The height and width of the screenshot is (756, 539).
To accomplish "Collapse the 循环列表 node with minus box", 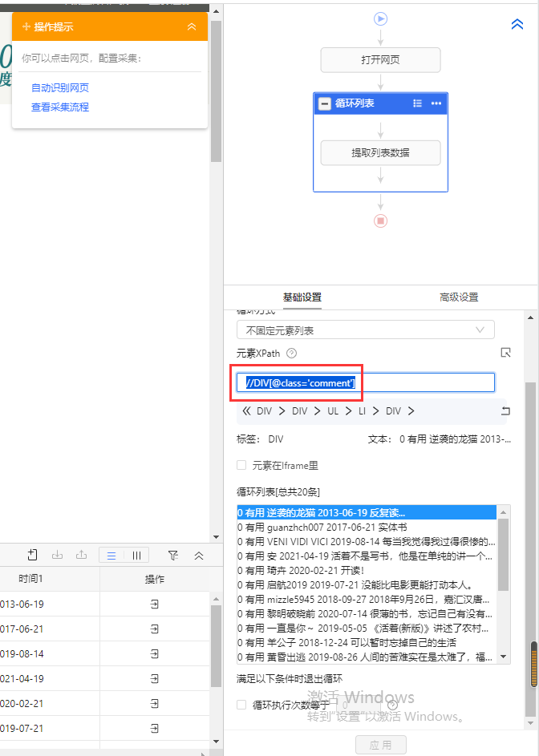I will click(x=325, y=103).
